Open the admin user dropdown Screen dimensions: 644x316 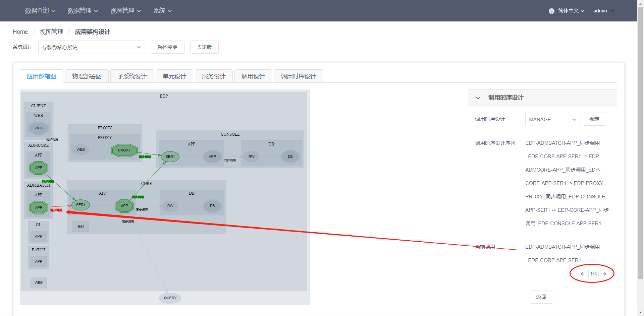[603, 11]
